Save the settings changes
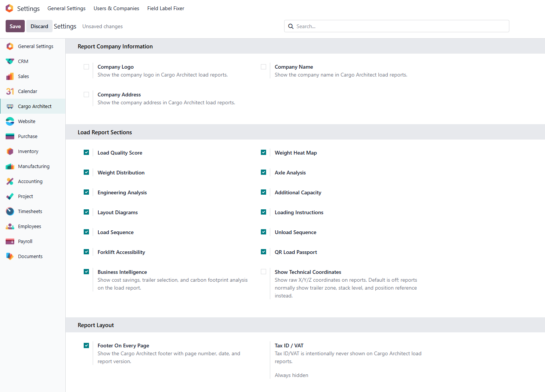The height and width of the screenshot is (392, 545). [15, 26]
